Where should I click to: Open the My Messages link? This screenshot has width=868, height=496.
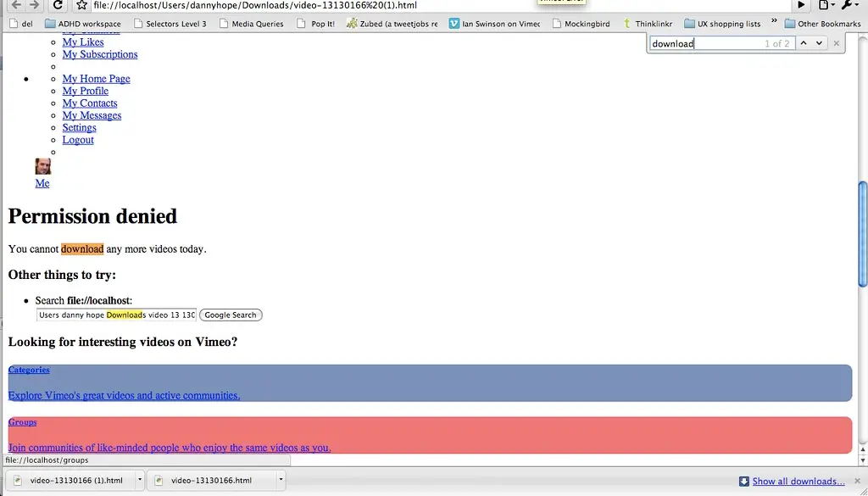click(x=92, y=115)
